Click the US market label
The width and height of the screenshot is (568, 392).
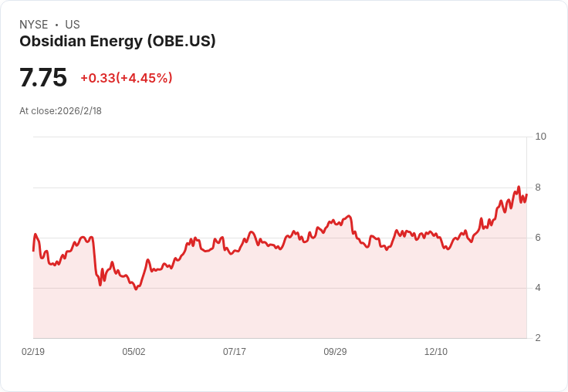tap(73, 25)
